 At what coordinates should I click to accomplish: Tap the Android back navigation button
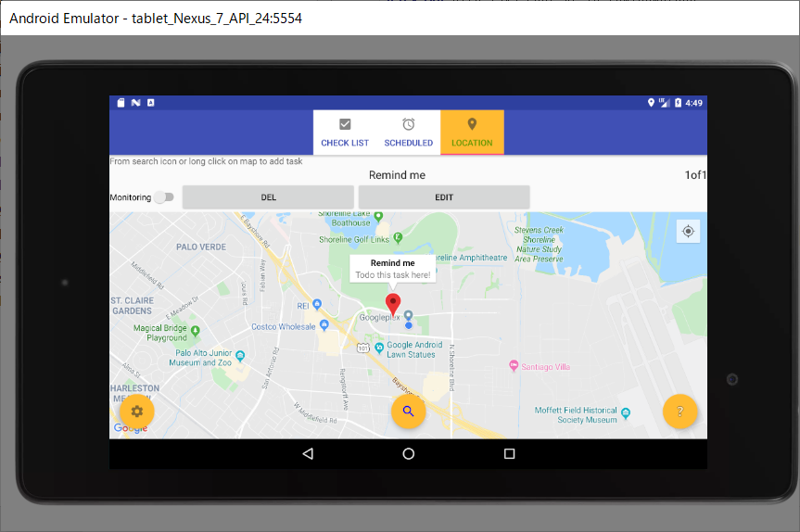click(x=308, y=453)
